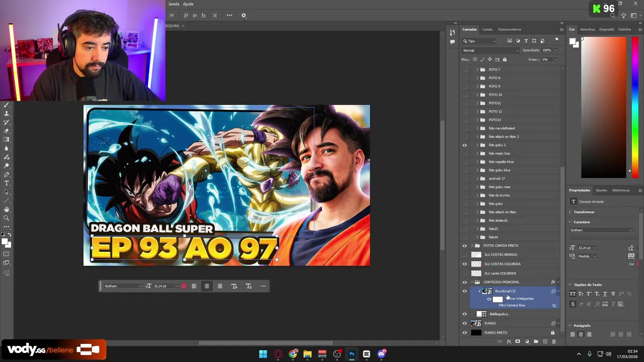The height and width of the screenshot is (362, 644).
Task: Switch to the Ajustes tab
Action: [601, 190]
